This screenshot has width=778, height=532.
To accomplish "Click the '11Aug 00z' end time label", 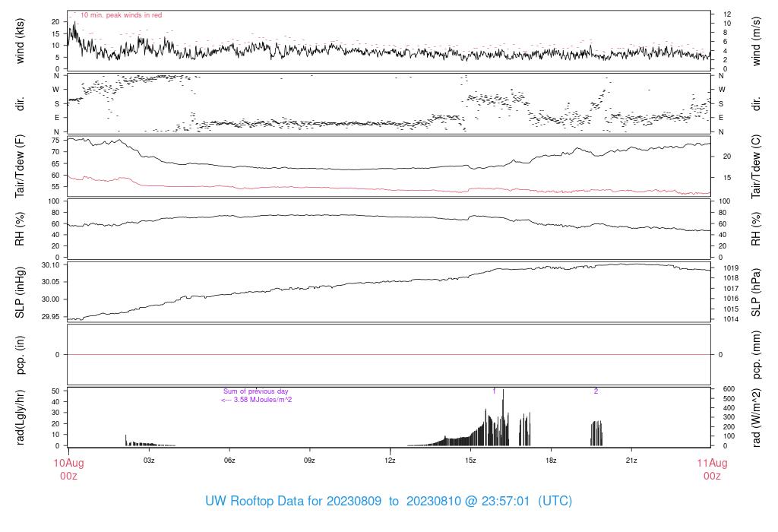I will click(x=712, y=470).
